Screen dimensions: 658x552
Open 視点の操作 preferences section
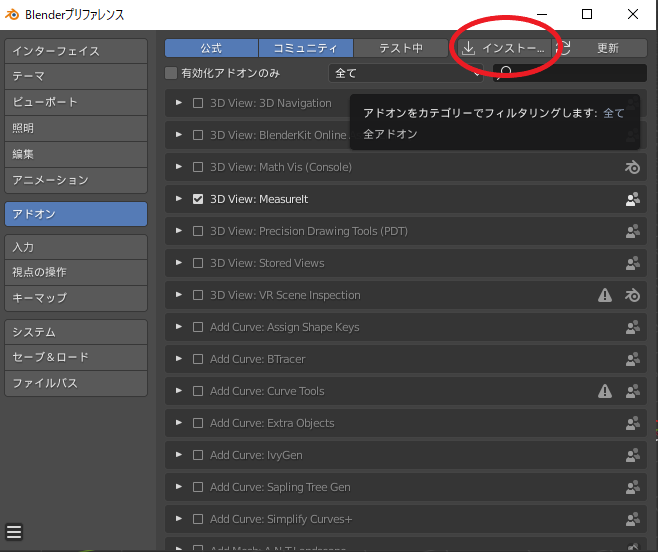pos(76,272)
